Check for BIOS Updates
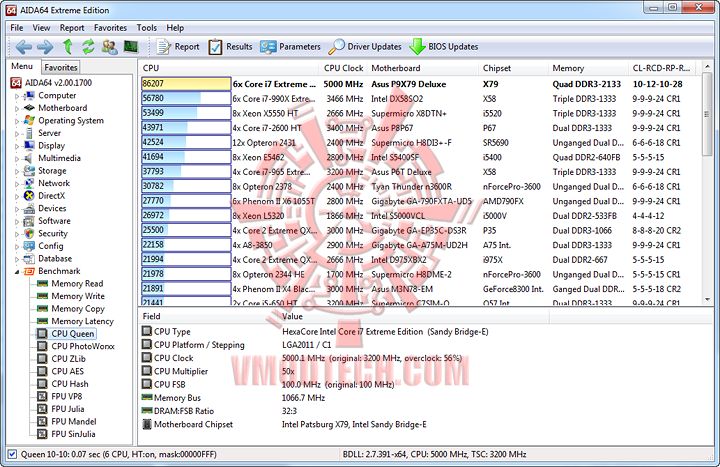 click(x=444, y=47)
